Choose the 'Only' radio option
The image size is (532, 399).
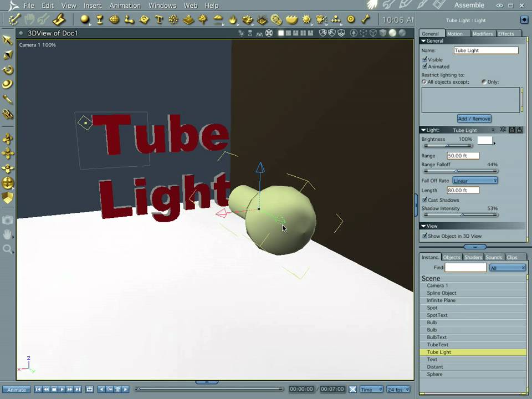[x=484, y=82]
